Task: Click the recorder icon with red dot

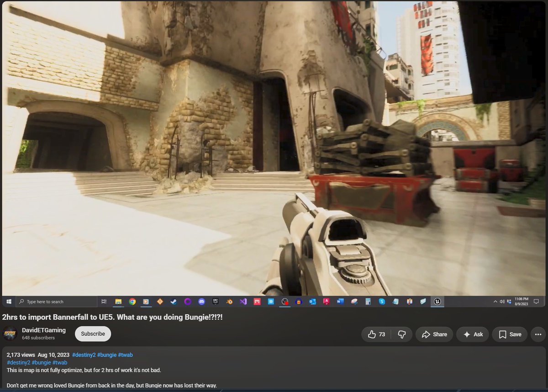Action: coord(285,302)
